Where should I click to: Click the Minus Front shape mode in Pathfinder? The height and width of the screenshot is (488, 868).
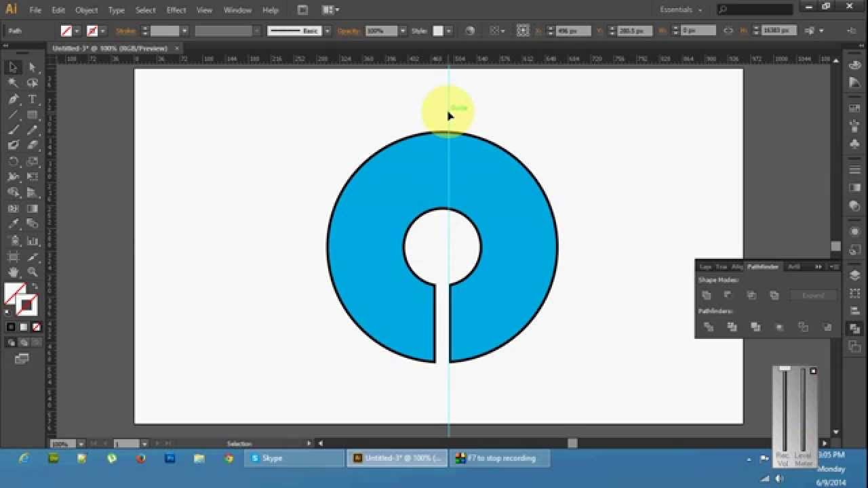pos(728,296)
